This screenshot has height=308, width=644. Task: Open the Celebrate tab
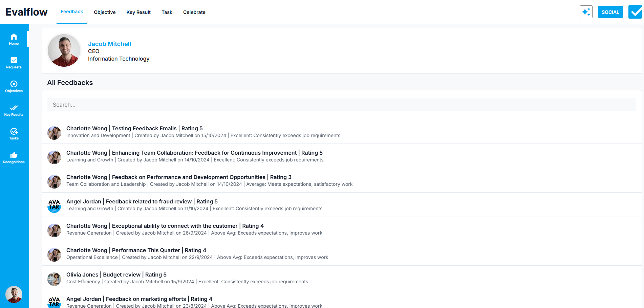[194, 12]
